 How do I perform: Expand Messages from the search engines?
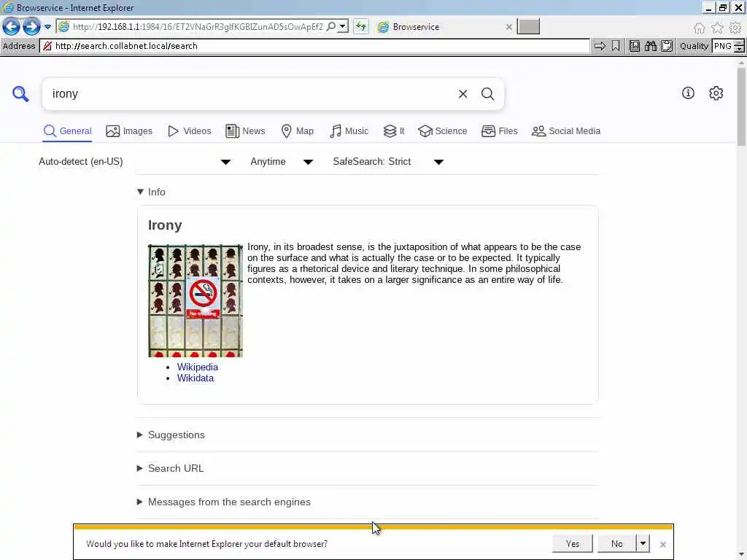pyautogui.click(x=224, y=502)
